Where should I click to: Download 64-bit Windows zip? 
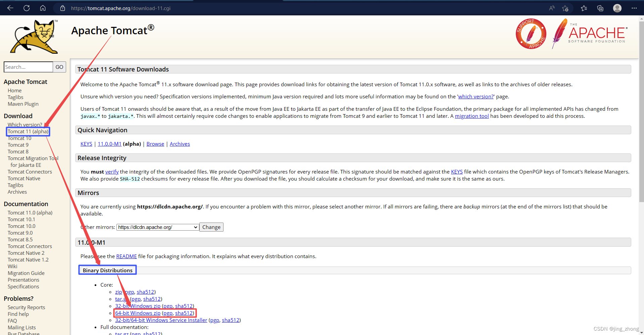tap(138, 313)
